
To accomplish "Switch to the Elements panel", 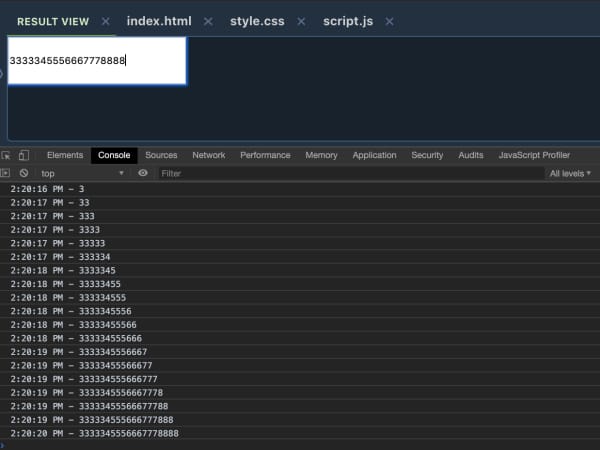I will click(x=65, y=155).
